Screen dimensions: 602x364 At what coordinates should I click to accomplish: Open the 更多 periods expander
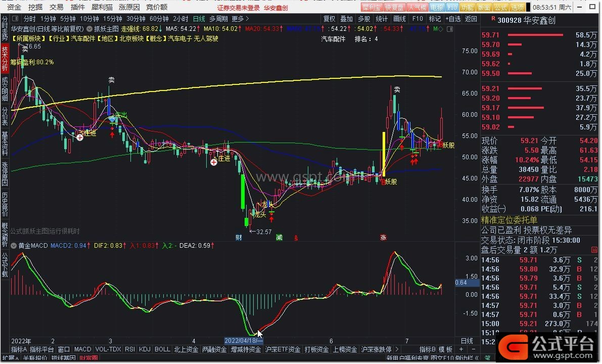point(240,18)
